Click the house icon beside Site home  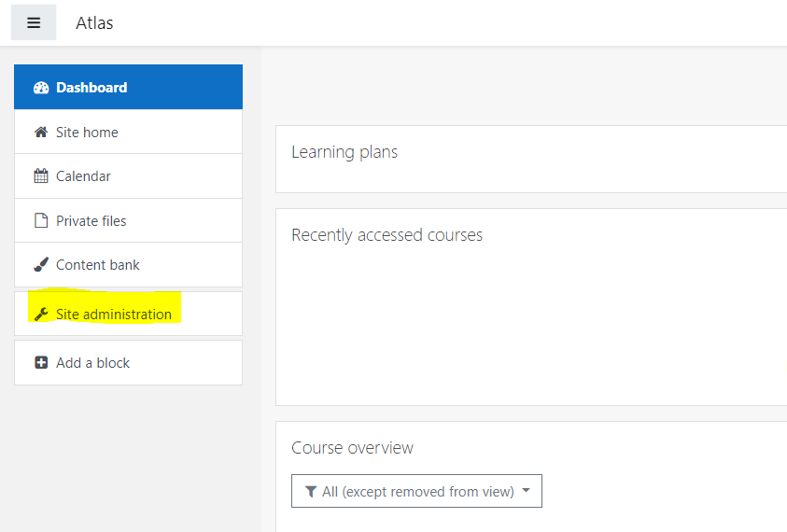tap(40, 133)
